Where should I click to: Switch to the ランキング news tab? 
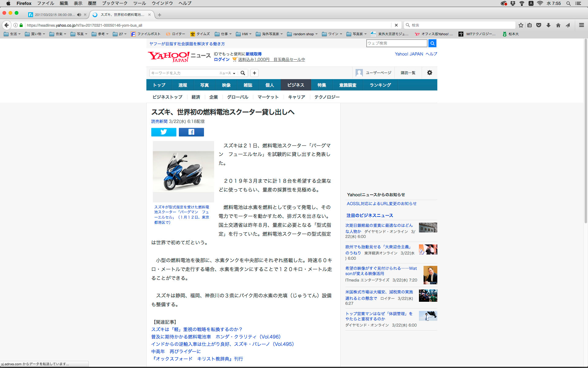[380, 85]
